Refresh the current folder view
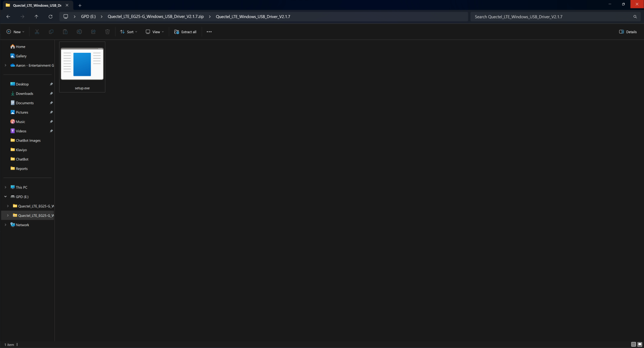644x348 pixels. [50, 17]
